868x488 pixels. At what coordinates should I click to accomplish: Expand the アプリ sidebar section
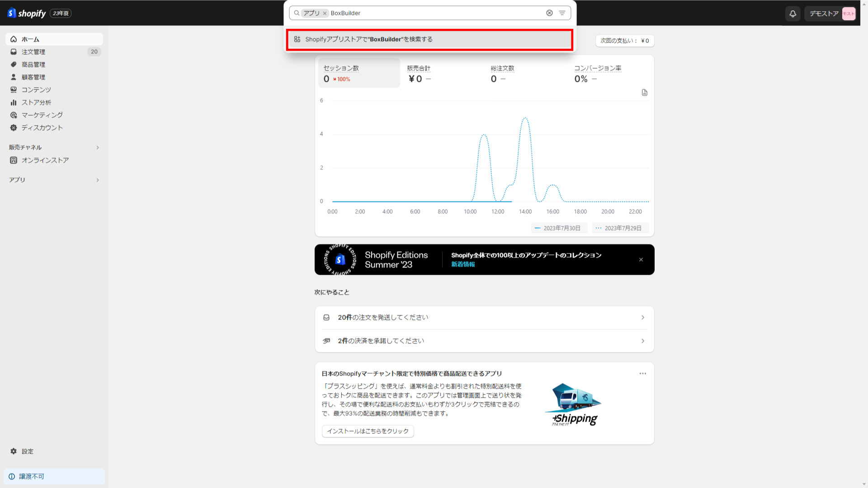point(97,180)
